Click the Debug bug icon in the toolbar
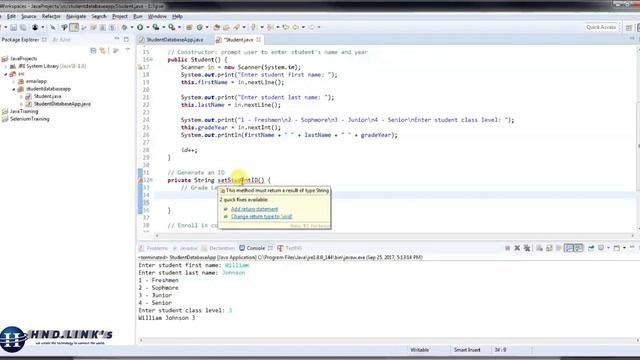 click(124, 27)
